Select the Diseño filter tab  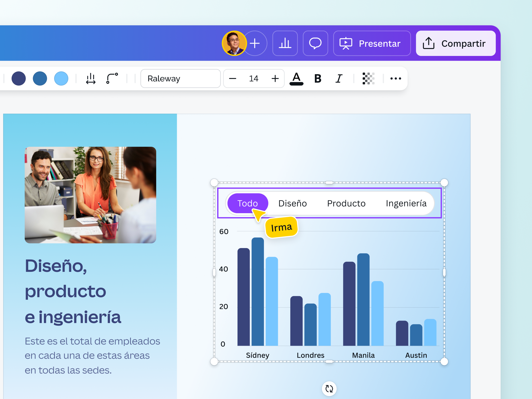pos(292,203)
